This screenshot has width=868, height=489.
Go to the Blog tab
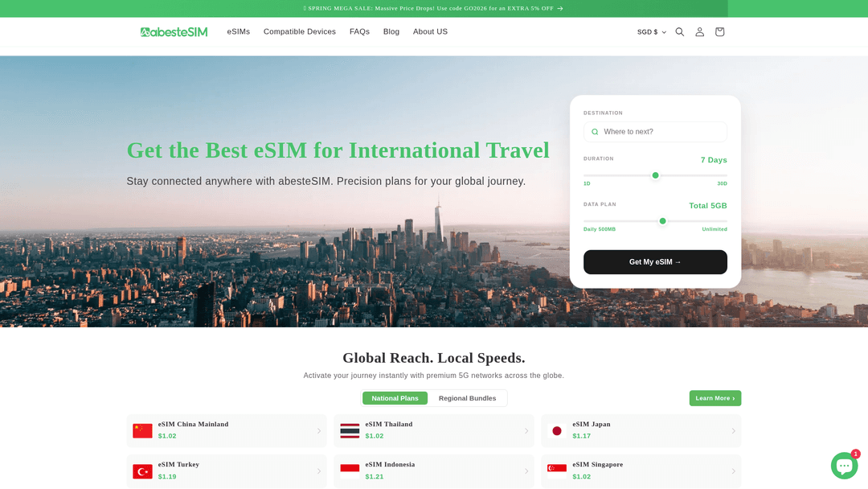coord(391,31)
